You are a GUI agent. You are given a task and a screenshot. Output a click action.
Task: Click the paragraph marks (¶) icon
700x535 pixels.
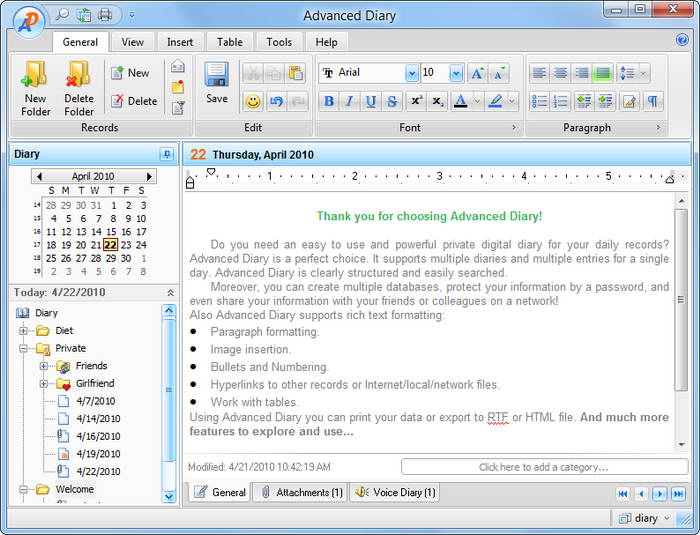652,101
